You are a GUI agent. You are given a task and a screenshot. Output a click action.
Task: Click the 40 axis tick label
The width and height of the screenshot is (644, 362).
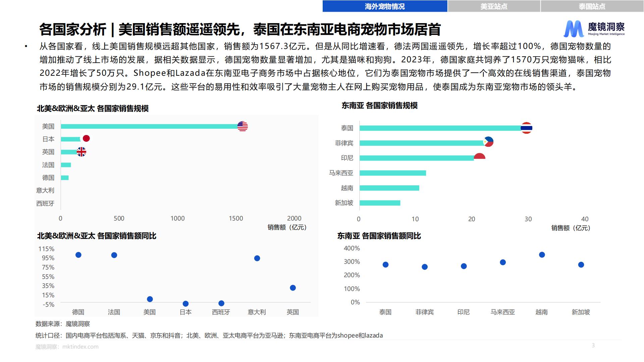pos(585,219)
